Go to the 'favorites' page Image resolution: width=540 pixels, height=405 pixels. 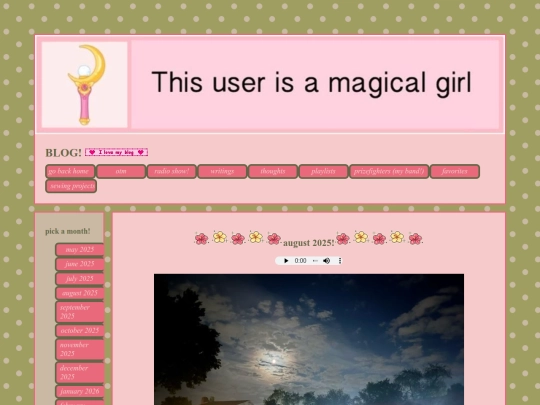click(455, 171)
